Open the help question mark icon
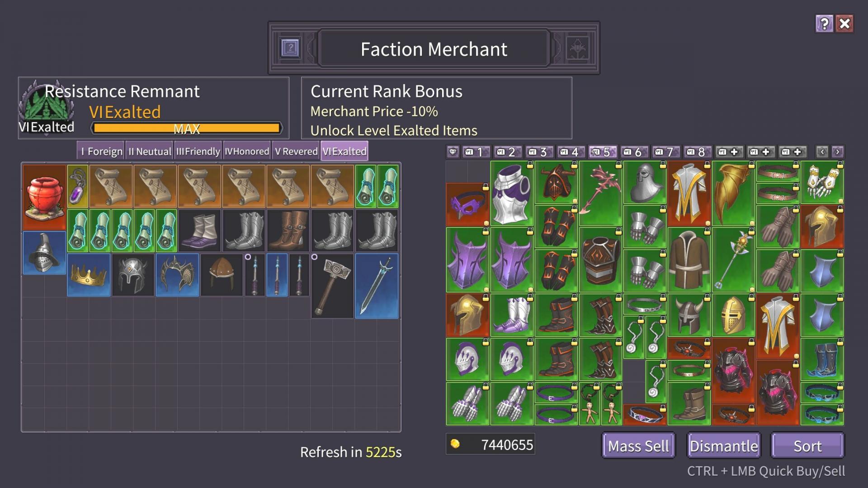The height and width of the screenshot is (488, 868). coord(824,23)
